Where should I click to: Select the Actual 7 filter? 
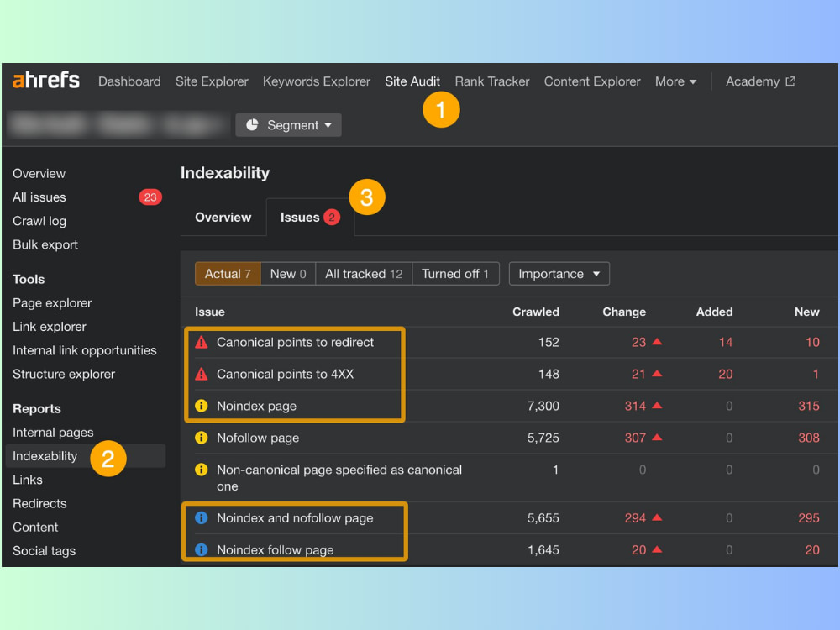pyautogui.click(x=228, y=274)
